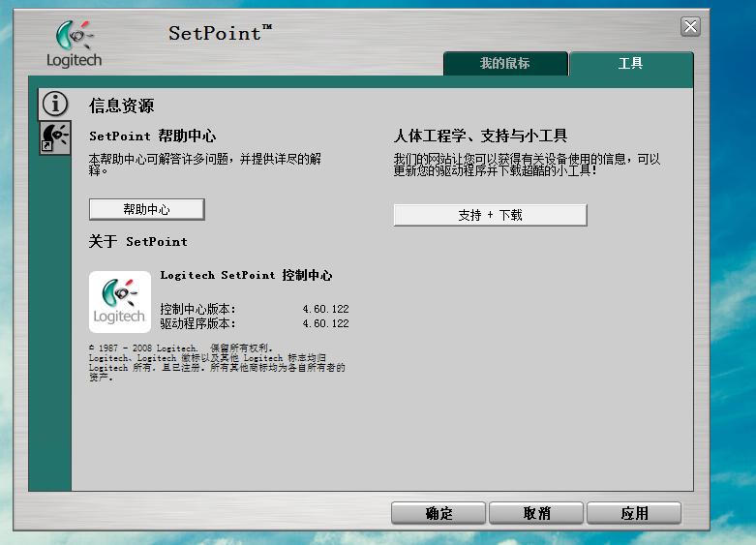The height and width of the screenshot is (545, 756).
Task: Click the 关于 SetPoint heading
Action: [x=137, y=241]
